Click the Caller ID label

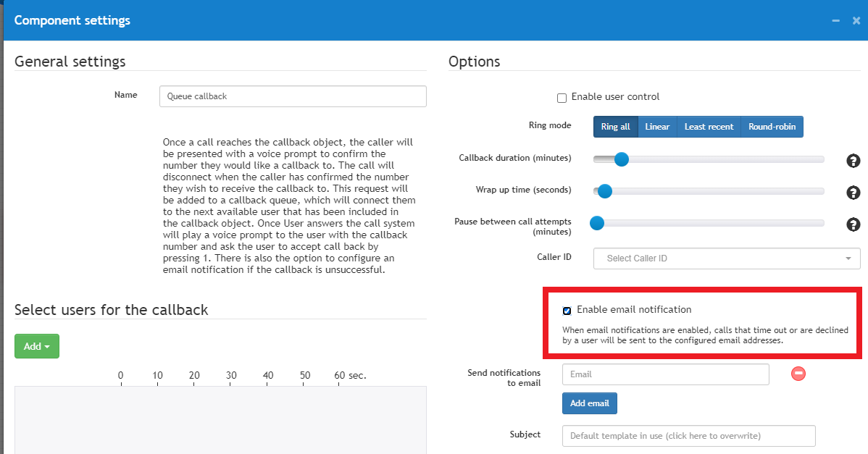point(554,256)
